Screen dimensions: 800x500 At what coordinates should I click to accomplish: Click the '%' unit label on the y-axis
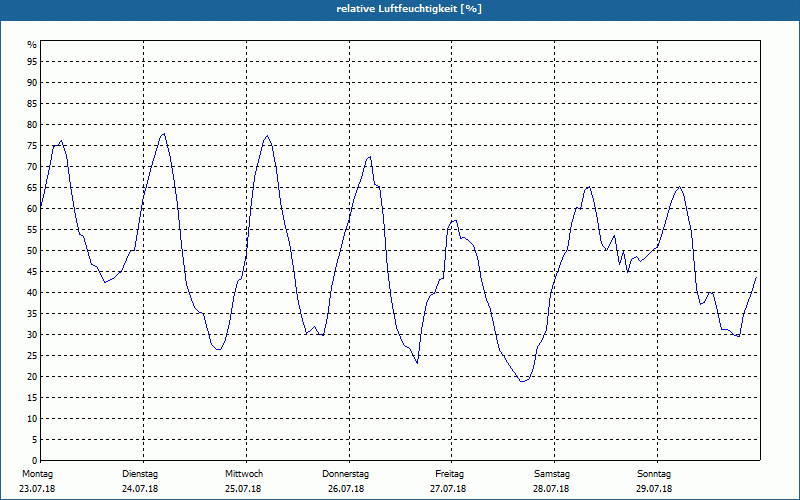coord(32,45)
